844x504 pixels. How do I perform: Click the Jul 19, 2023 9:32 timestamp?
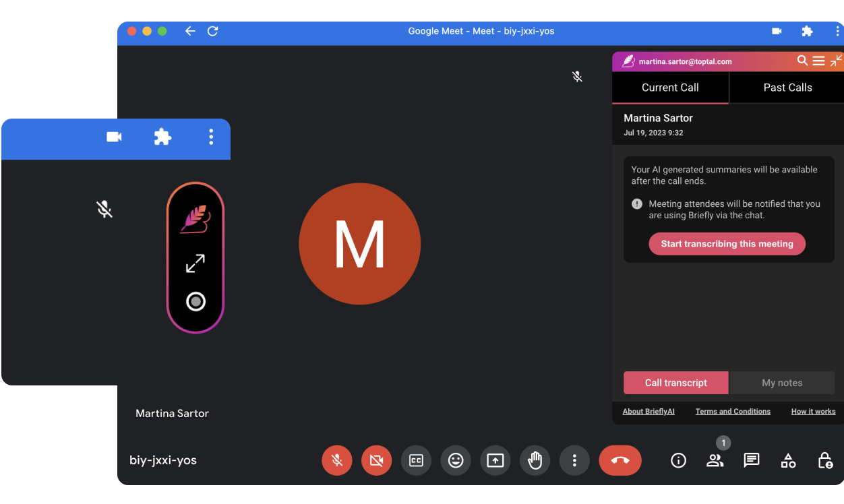point(653,133)
